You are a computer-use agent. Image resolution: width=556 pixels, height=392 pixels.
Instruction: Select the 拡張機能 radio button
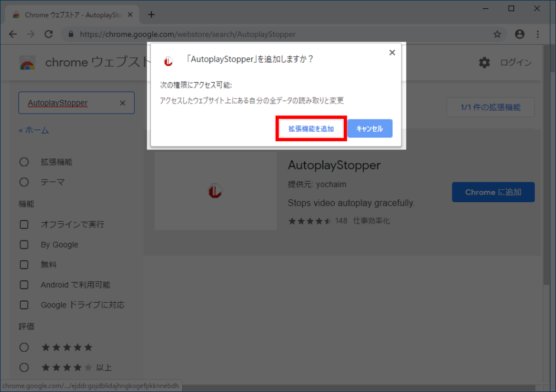click(24, 161)
